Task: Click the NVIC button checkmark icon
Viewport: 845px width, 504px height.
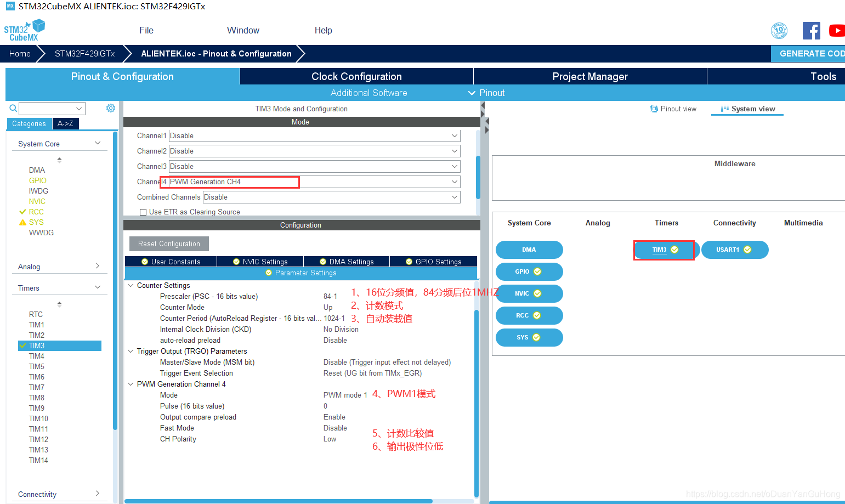Action: click(x=537, y=293)
